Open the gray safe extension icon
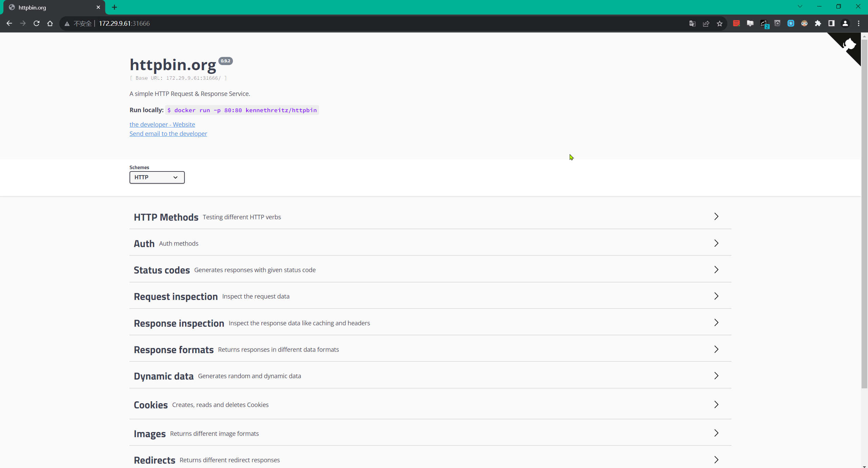 pyautogui.click(x=777, y=23)
